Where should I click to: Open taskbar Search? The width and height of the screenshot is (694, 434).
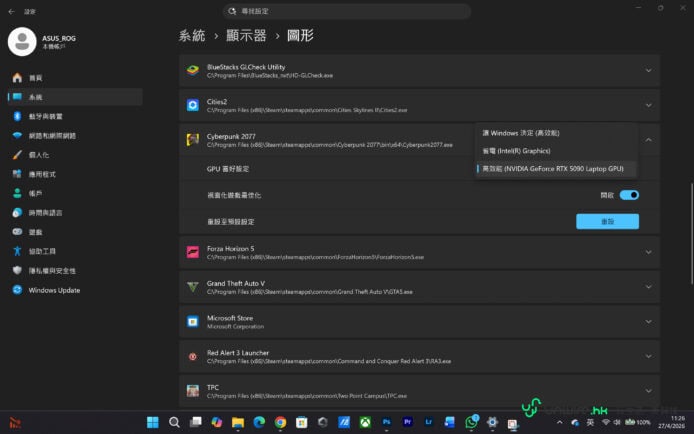(174, 422)
